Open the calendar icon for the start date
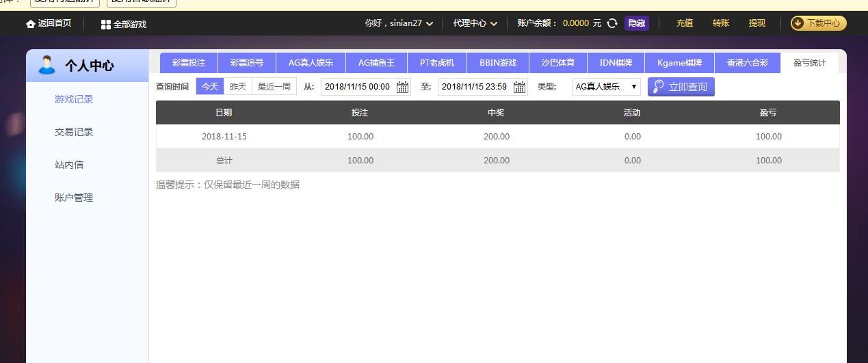Viewport: 868px width, 363px height. (403, 87)
